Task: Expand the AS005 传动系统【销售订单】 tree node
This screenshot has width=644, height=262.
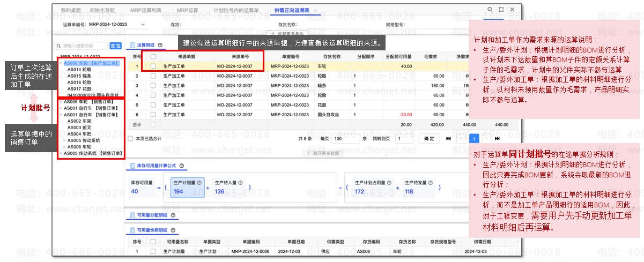Action: click(61, 153)
